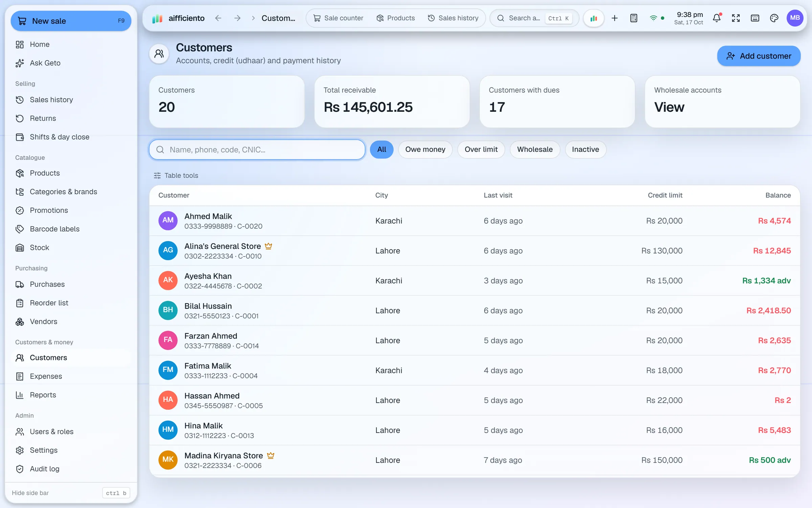Open the calculator icon
The width and height of the screenshot is (812, 508).
[x=634, y=18]
